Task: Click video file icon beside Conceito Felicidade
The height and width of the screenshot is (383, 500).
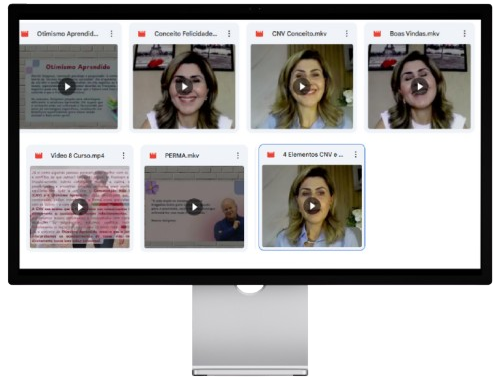Action: 142,34
